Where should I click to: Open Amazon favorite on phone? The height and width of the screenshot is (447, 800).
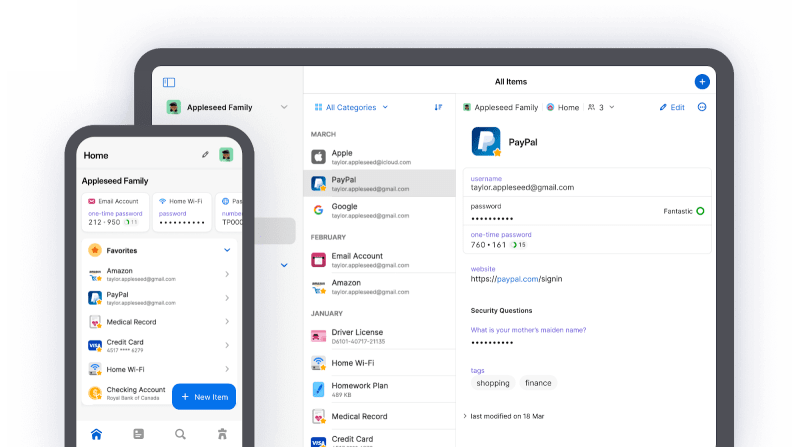(159, 275)
